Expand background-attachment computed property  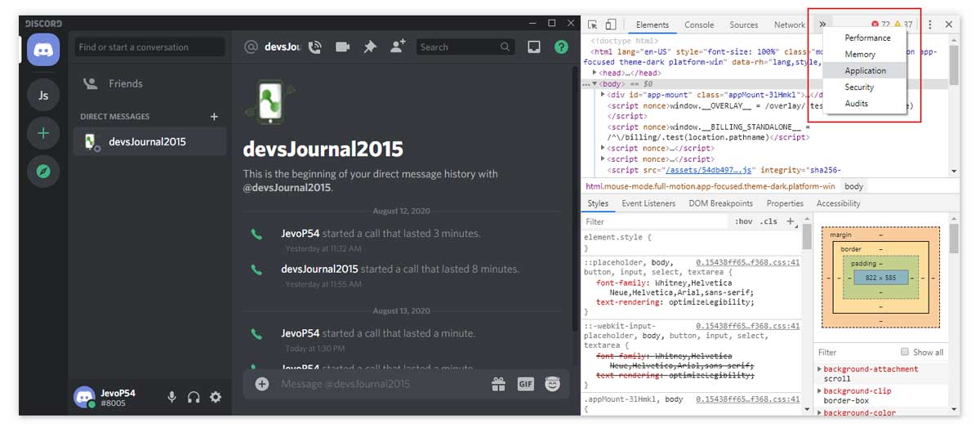tap(819, 369)
